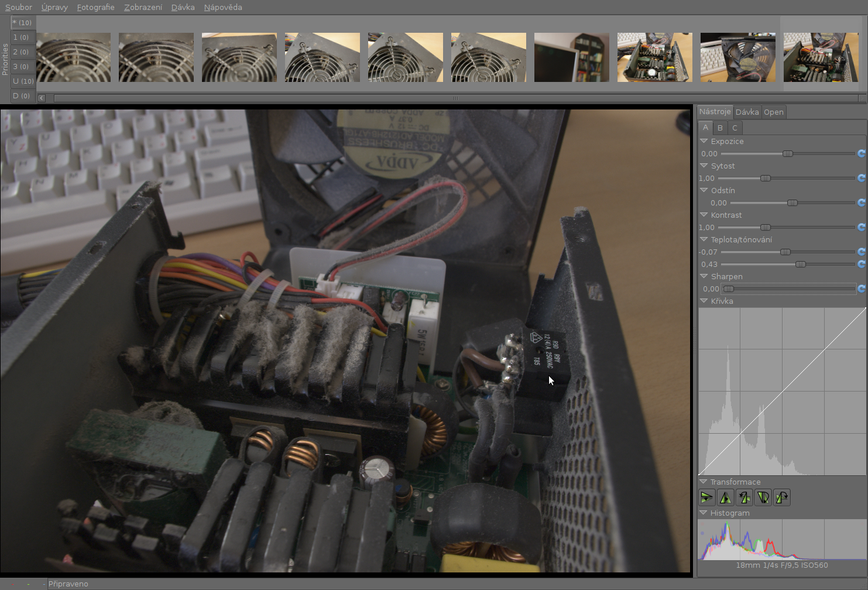Flip the photo vertically in Transformace

pyautogui.click(x=706, y=498)
